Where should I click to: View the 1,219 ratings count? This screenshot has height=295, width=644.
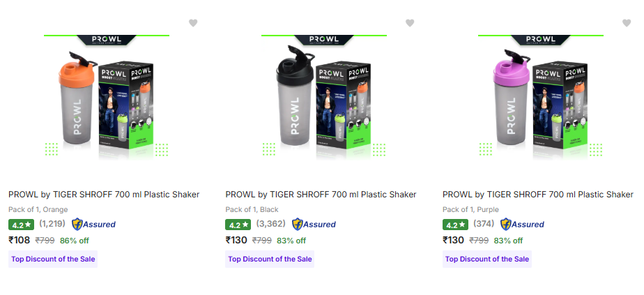coord(52,224)
